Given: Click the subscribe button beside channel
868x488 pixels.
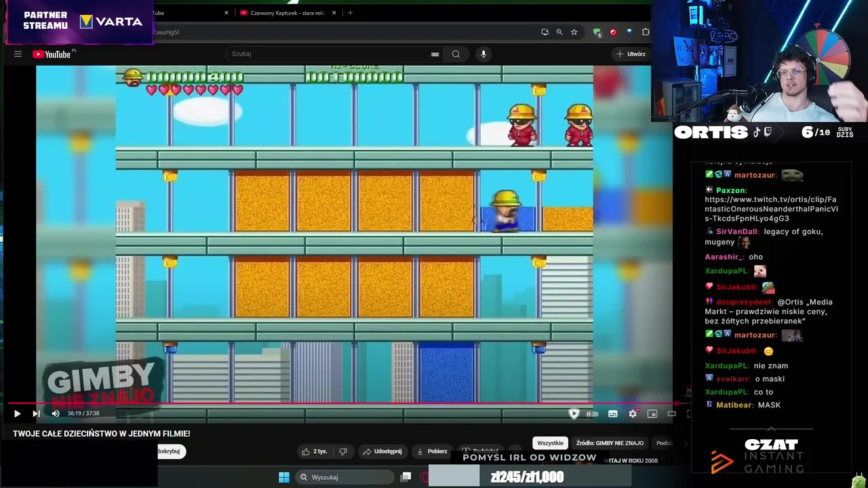Looking at the screenshot, I should point(171,451).
